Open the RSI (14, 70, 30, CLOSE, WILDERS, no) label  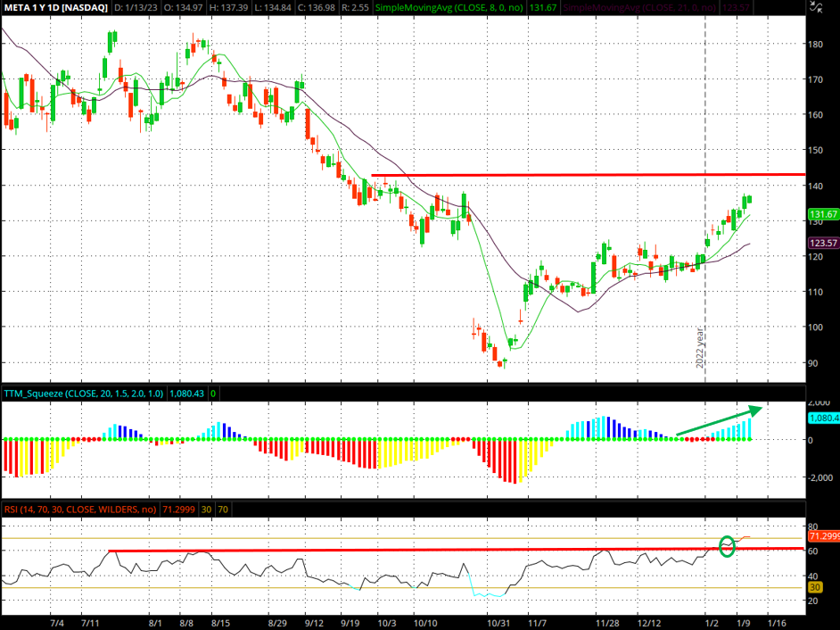coord(80,510)
